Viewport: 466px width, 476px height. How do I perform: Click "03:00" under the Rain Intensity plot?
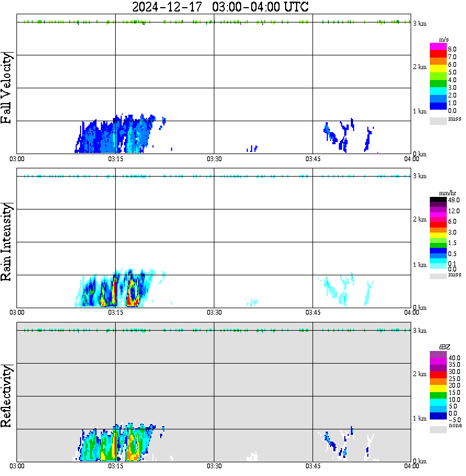point(17,313)
